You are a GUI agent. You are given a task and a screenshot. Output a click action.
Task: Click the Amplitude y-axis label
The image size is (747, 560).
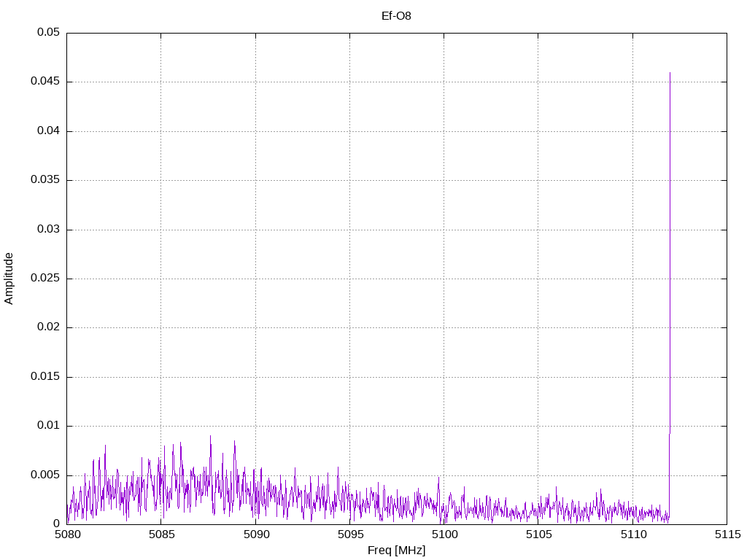[x=9, y=279]
